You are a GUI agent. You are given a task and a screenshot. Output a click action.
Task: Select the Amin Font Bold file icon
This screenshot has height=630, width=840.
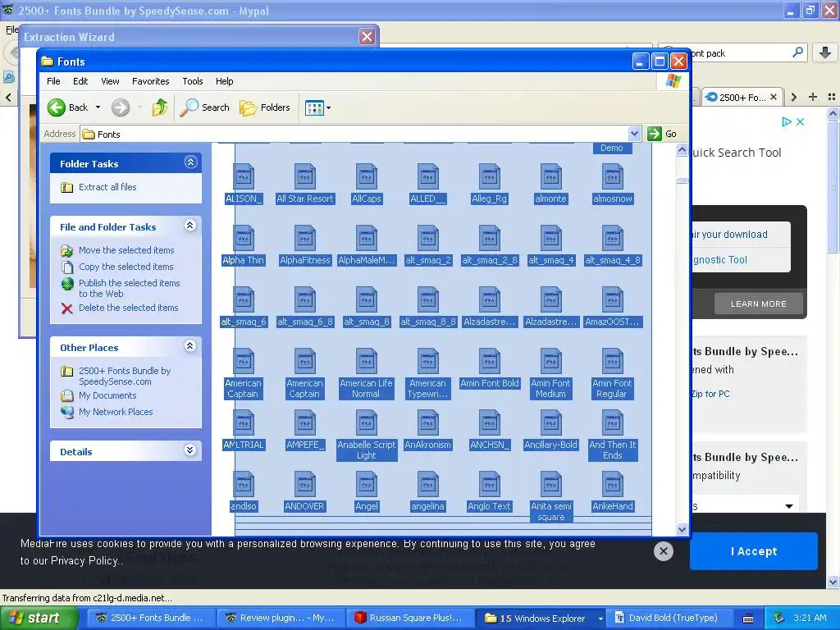(489, 362)
